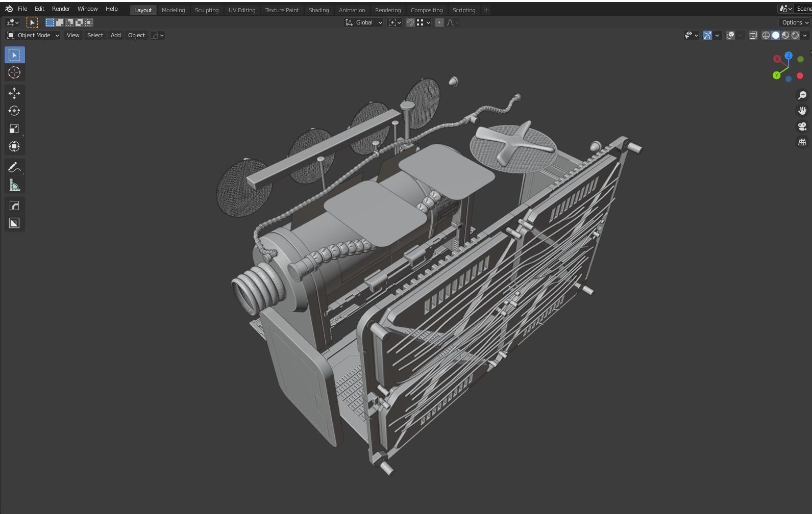Open the Edit menu
Viewport: 812px width, 514px height.
point(39,9)
